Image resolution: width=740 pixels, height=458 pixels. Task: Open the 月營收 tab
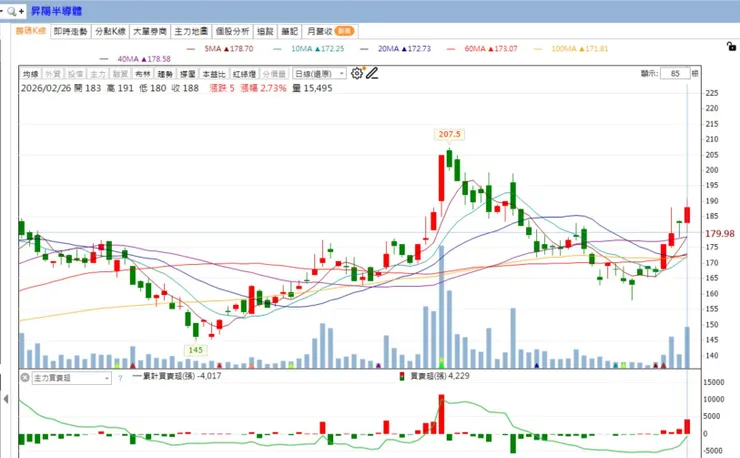330,31
